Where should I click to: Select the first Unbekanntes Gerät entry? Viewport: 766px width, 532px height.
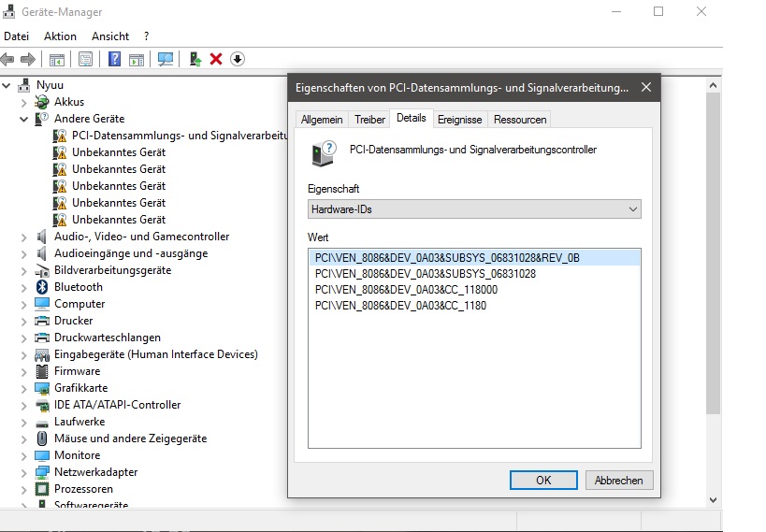tap(118, 152)
